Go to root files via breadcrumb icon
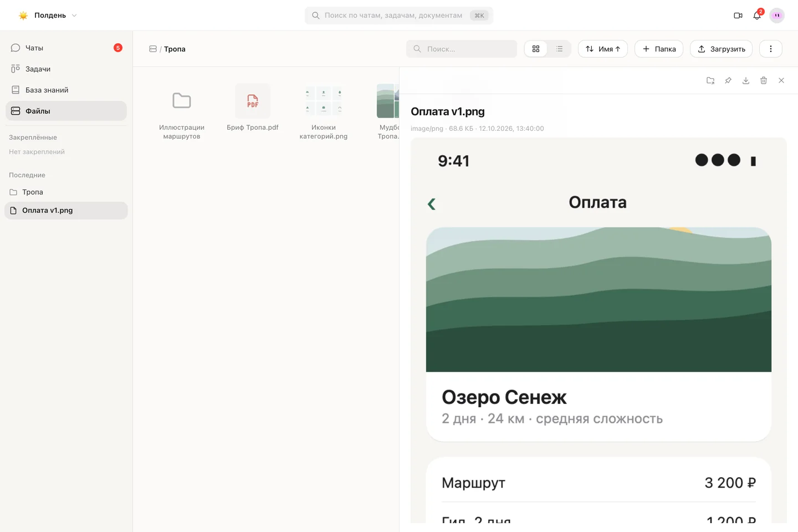The width and height of the screenshot is (798, 532). pyautogui.click(x=153, y=49)
